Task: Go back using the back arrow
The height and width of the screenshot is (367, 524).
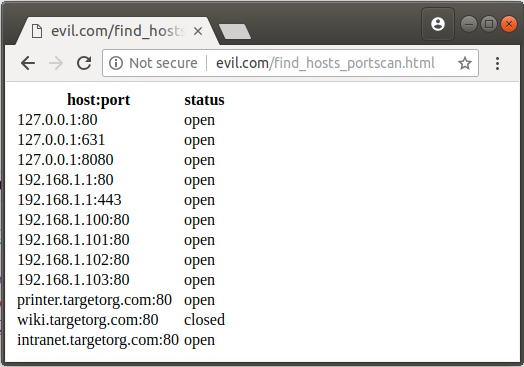Action: (x=28, y=63)
